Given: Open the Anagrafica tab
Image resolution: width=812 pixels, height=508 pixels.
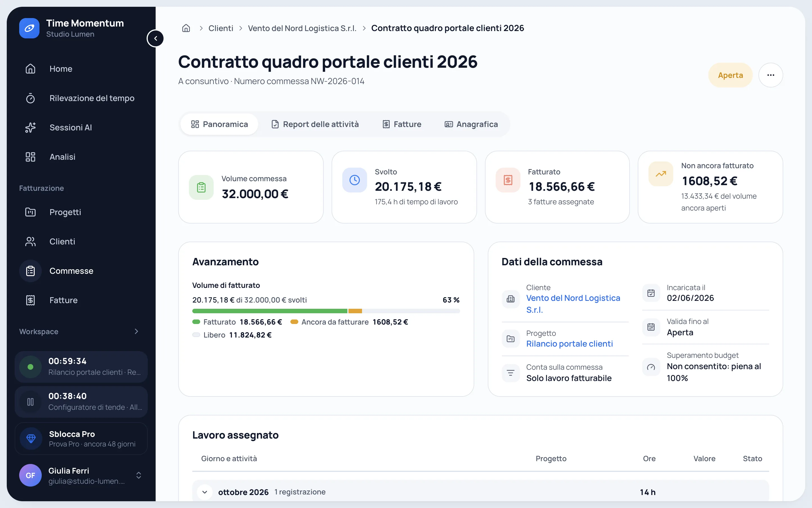Looking at the screenshot, I should tap(471, 124).
